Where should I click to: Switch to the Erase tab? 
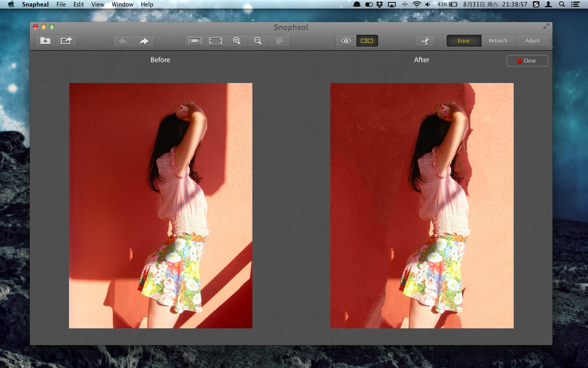[x=464, y=41]
